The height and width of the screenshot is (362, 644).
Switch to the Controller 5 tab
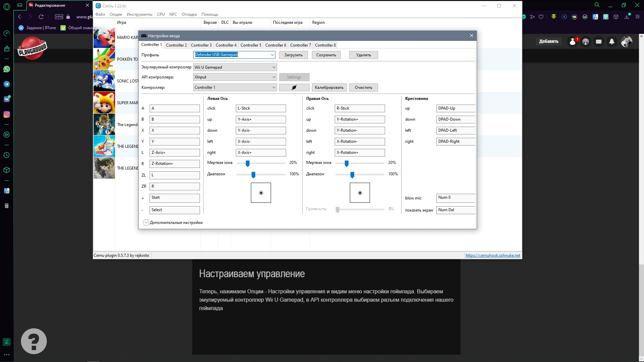tap(251, 45)
